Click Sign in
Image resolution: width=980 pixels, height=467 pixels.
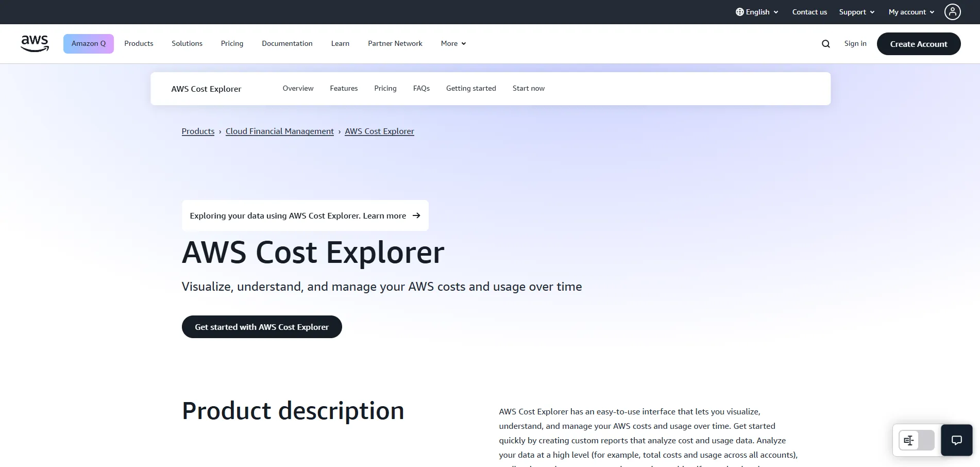pyautogui.click(x=855, y=43)
